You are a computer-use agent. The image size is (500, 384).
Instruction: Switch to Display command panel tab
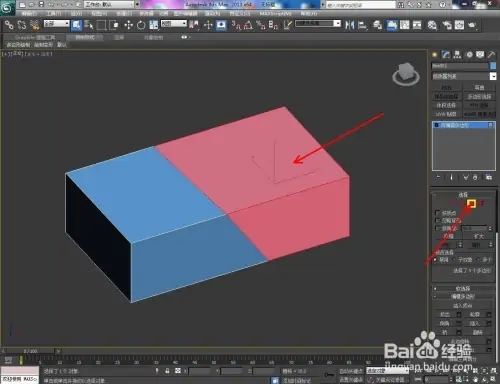coord(480,55)
